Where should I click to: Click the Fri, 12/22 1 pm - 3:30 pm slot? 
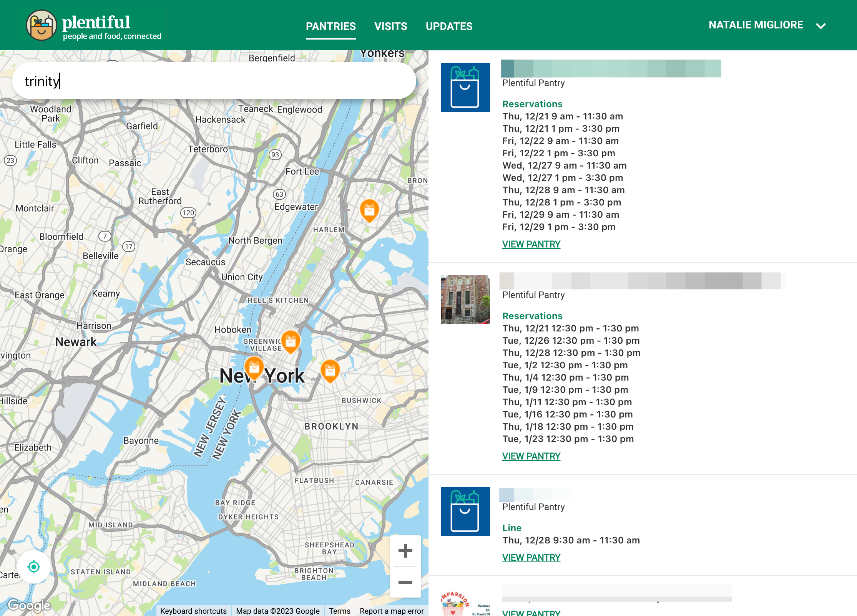coord(559,153)
